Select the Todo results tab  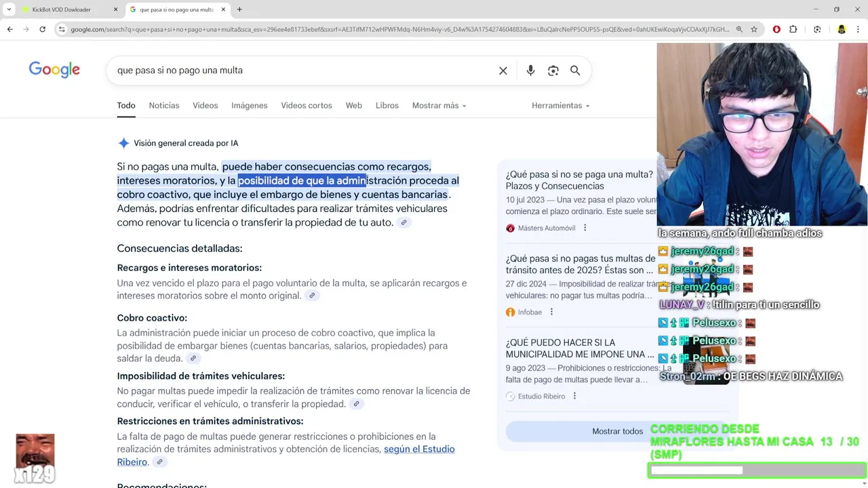pyautogui.click(x=126, y=106)
